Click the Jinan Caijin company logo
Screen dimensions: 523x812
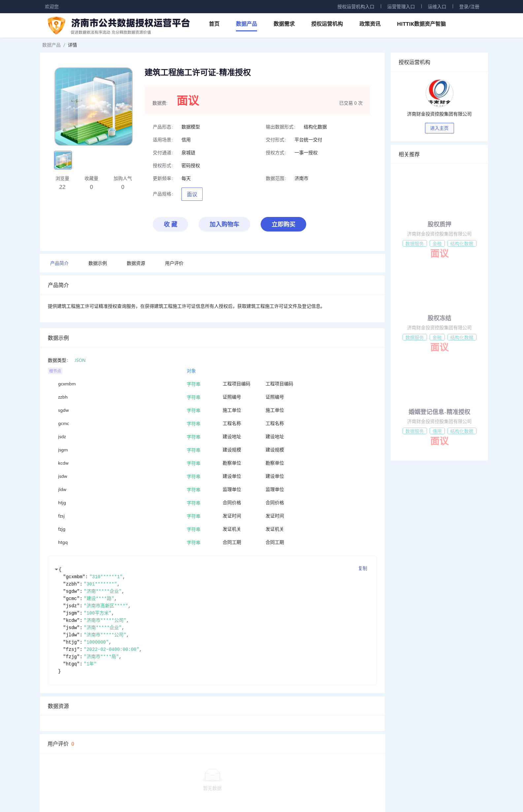pos(439,93)
